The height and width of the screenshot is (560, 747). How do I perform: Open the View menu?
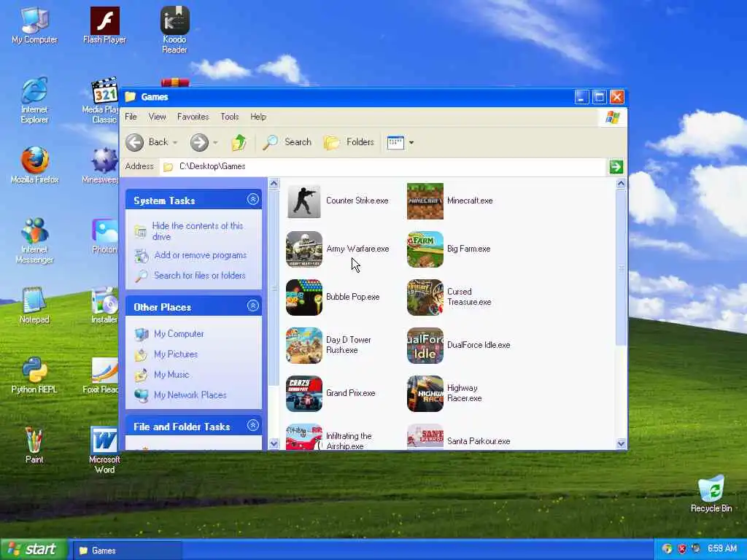coord(158,117)
